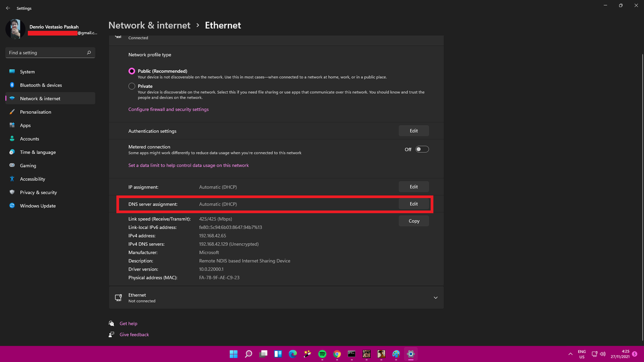The height and width of the screenshot is (362, 644).
Task: Open the notification count badge
Action: (635, 354)
